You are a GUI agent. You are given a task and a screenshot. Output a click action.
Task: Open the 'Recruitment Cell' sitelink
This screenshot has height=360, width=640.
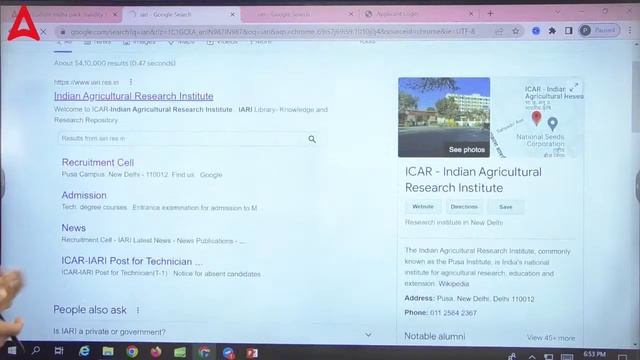pos(98,162)
